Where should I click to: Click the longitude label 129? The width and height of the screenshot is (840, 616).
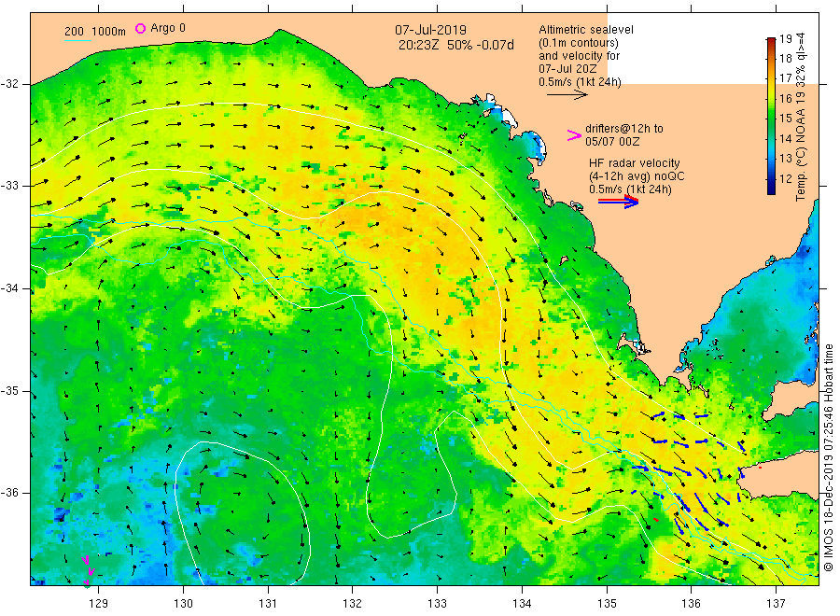pos(99,604)
